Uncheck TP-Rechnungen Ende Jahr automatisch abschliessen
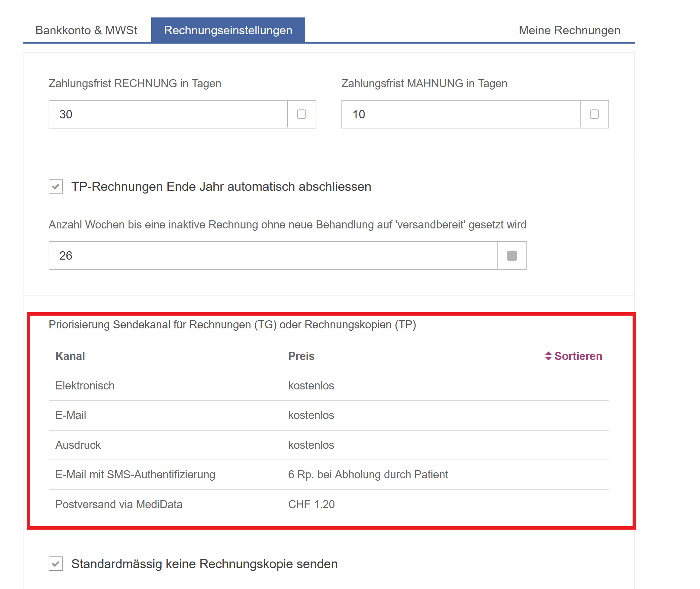This screenshot has width=700, height=589. (x=56, y=186)
